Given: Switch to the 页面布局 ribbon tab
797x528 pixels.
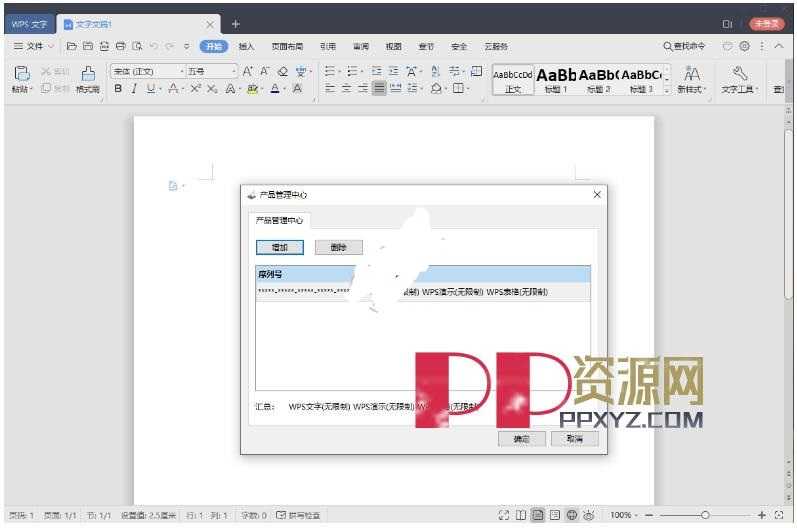Looking at the screenshot, I should click(x=287, y=46).
